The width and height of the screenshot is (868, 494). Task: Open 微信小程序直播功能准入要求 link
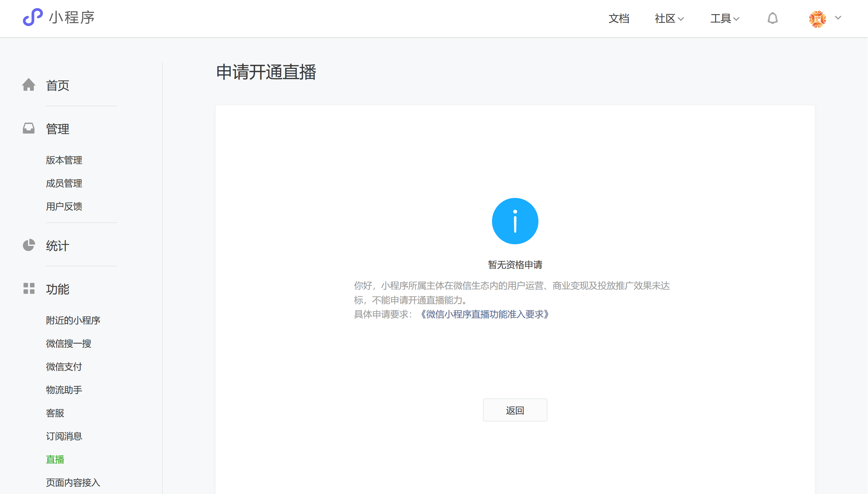pyautogui.click(x=484, y=314)
